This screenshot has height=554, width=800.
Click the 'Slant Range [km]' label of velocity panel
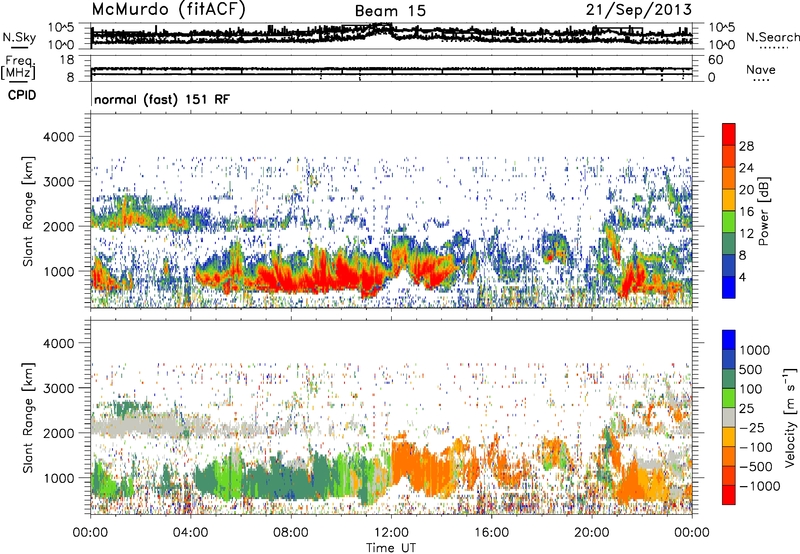click(29, 417)
